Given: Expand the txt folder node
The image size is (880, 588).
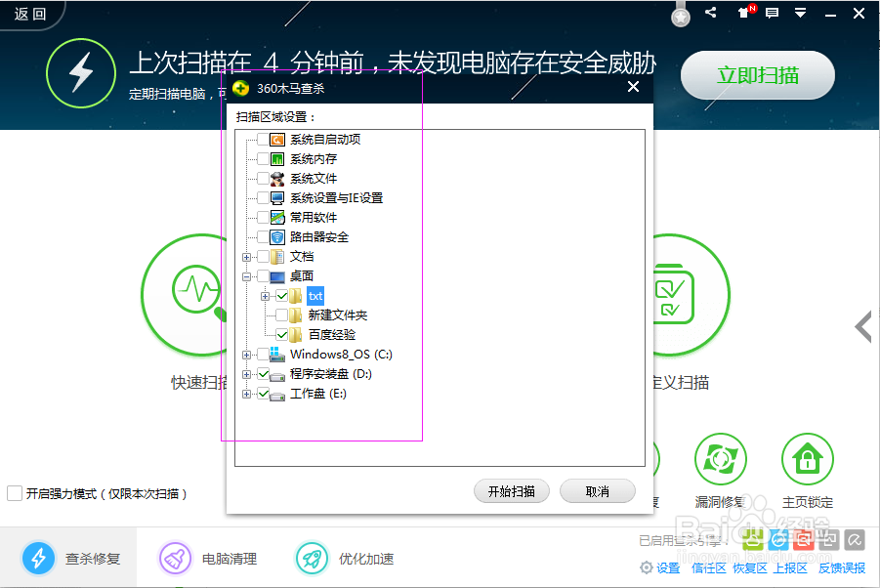Looking at the screenshot, I should [x=265, y=296].
